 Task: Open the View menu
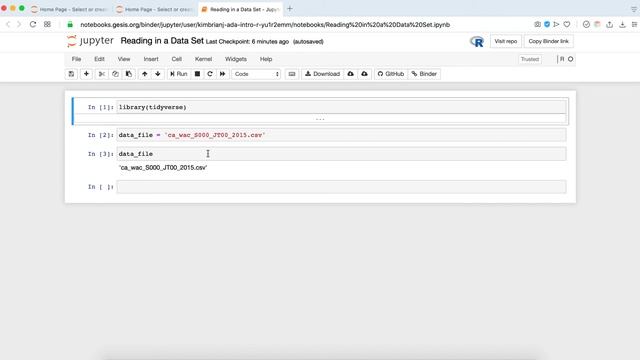pyautogui.click(x=124, y=59)
